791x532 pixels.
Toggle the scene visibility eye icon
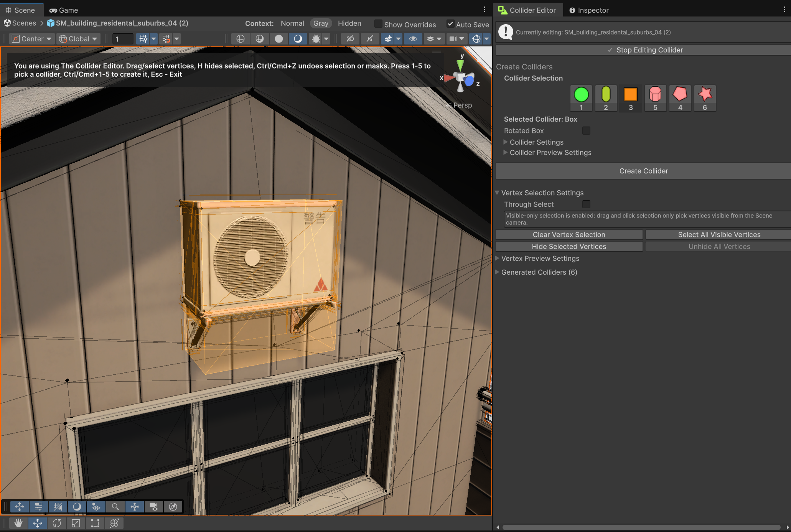tap(413, 39)
